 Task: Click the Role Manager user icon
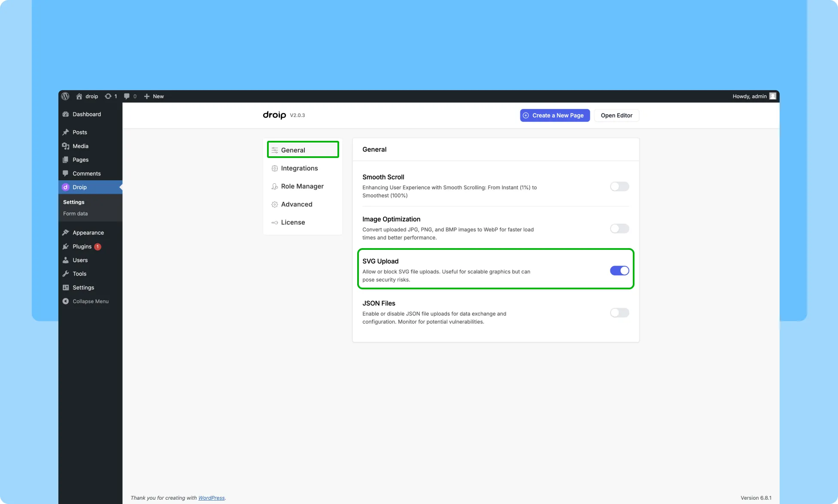(x=275, y=186)
